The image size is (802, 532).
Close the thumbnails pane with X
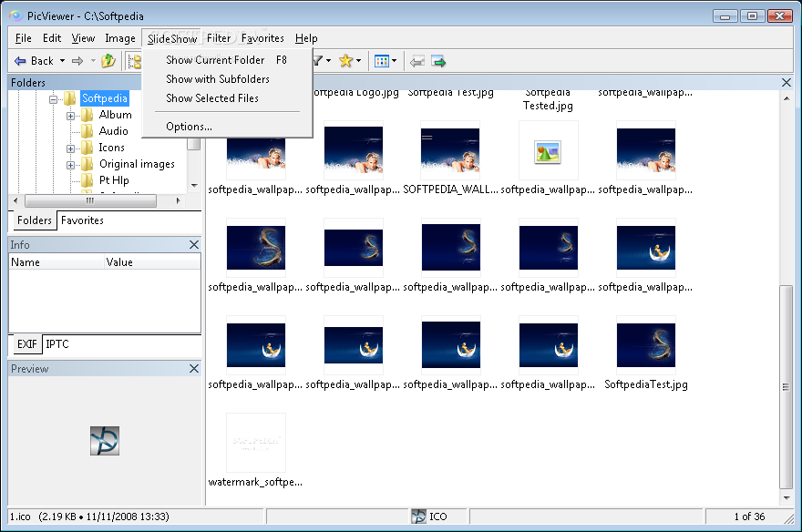point(787,82)
